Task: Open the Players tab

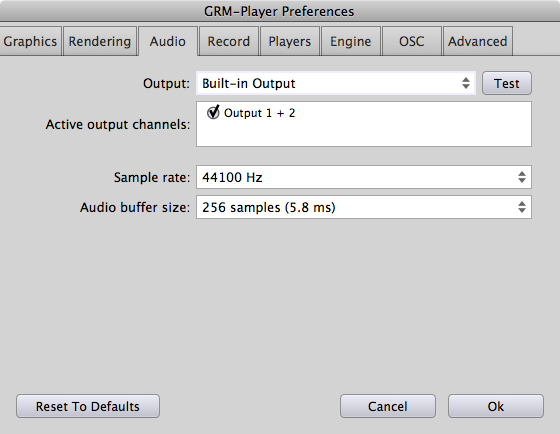Action: coord(290,41)
